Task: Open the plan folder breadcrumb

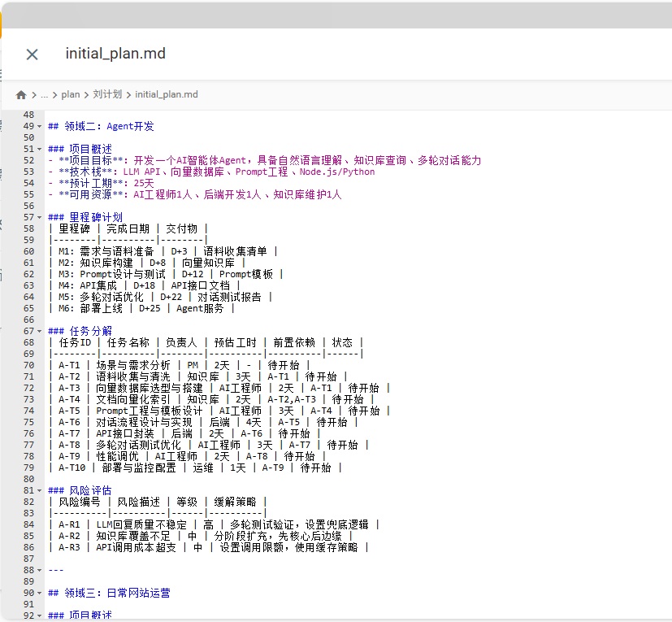Action: pyautogui.click(x=70, y=95)
